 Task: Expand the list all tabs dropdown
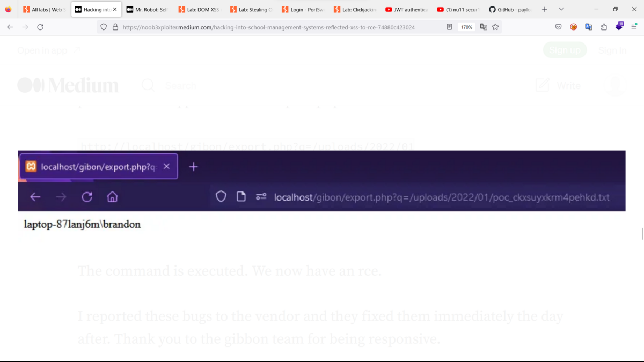561,9
